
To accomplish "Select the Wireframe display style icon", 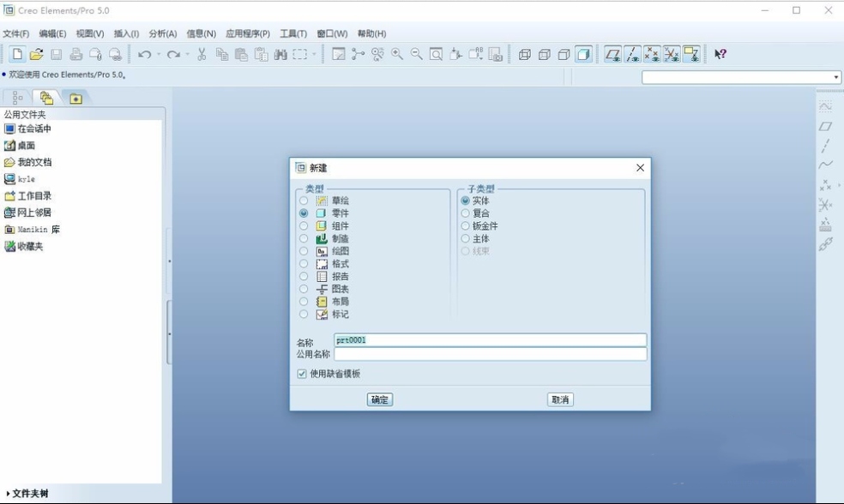I will pyautogui.click(x=525, y=54).
